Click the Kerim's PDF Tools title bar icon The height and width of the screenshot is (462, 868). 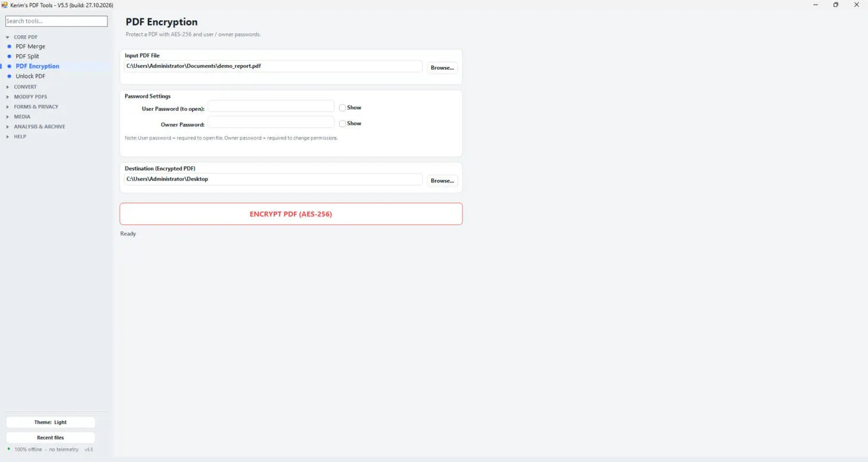[5, 5]
